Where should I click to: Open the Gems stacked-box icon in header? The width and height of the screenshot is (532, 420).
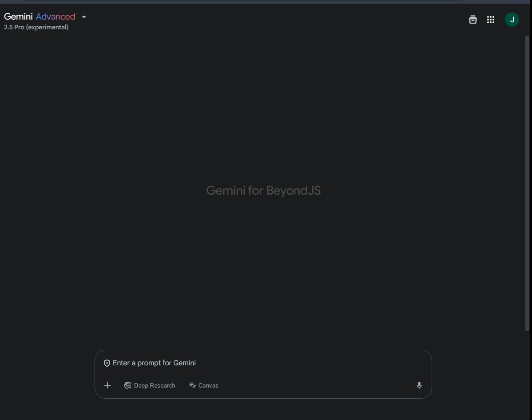tap(472, 20)
